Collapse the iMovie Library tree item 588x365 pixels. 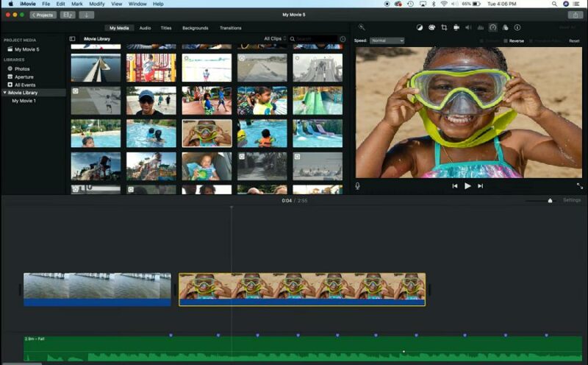[5, 93]
